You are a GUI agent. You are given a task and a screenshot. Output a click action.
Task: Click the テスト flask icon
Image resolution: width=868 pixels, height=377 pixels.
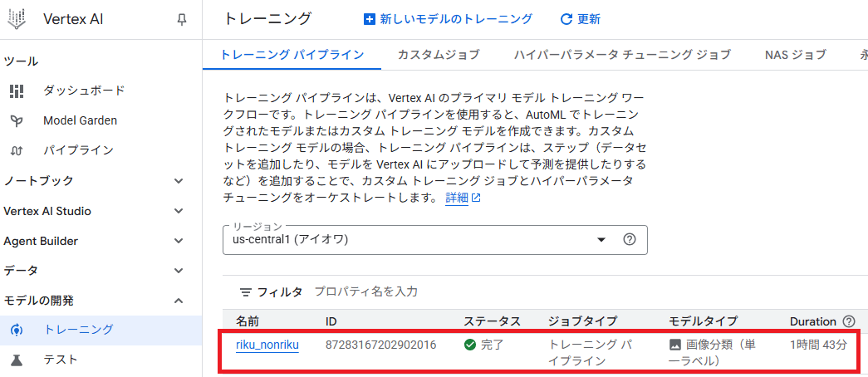17,360
